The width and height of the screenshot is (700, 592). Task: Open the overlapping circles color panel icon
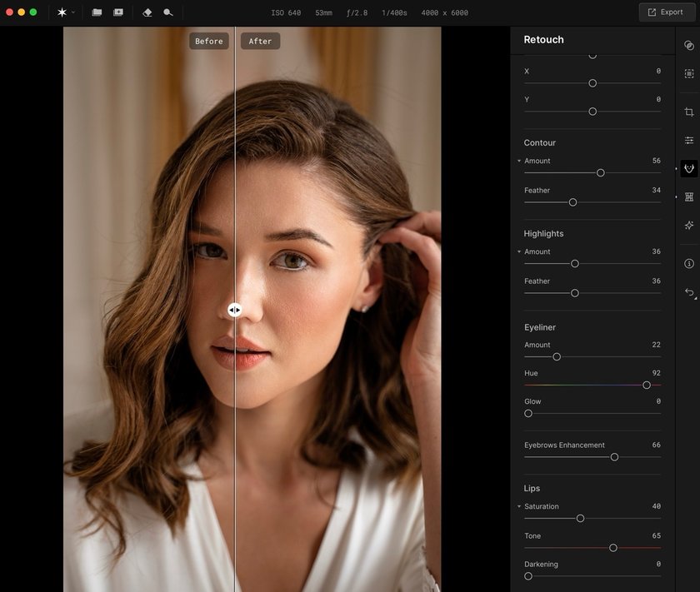pos(689,45)
